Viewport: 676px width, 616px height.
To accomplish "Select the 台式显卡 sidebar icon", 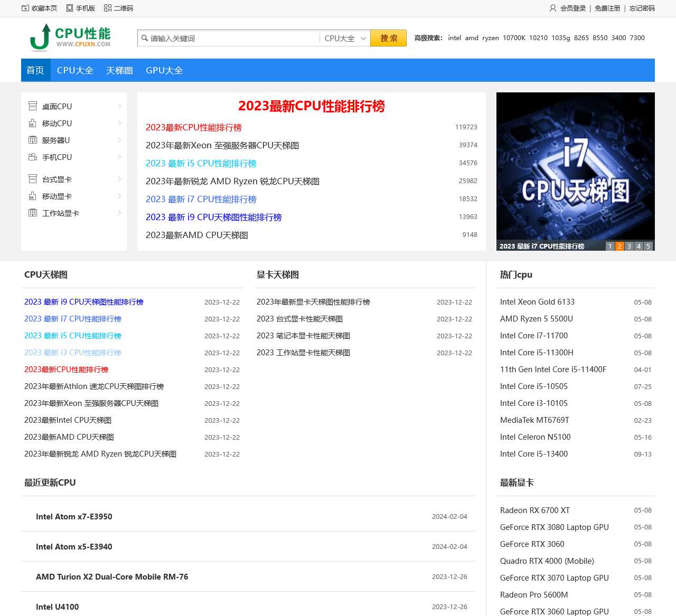I will [32, 179].
